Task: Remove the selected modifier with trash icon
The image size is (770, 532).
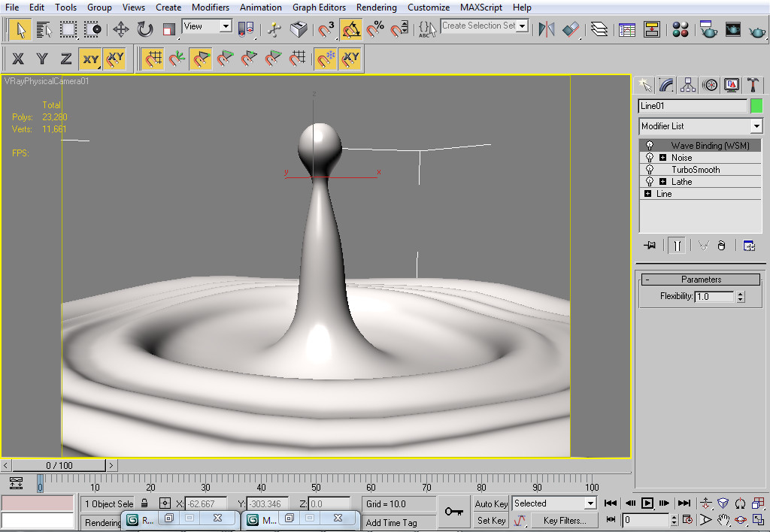Action: [722, 245]
